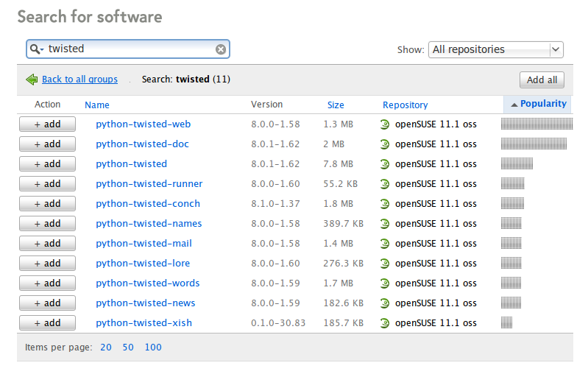
Task: Open the python-twisted-doc package link
Action: 142,144
